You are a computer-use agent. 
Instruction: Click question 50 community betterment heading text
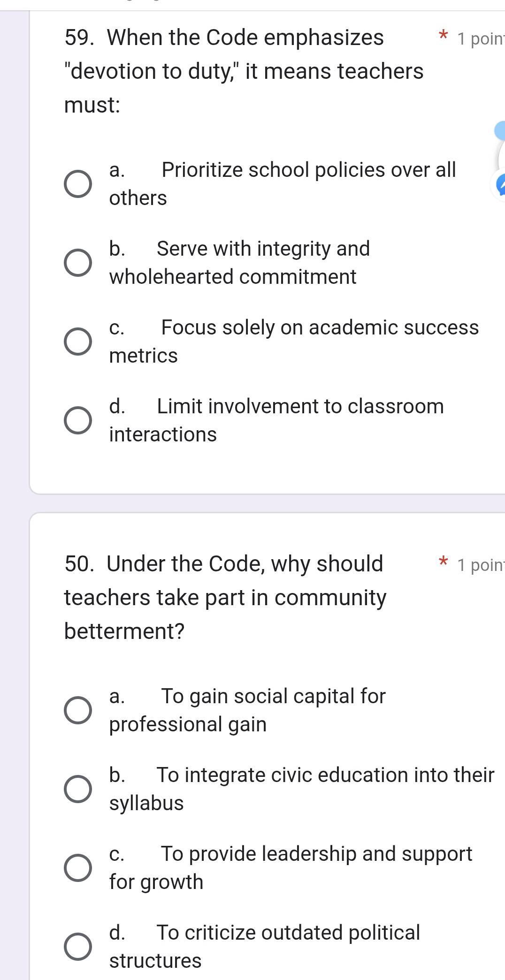point(225,598)
